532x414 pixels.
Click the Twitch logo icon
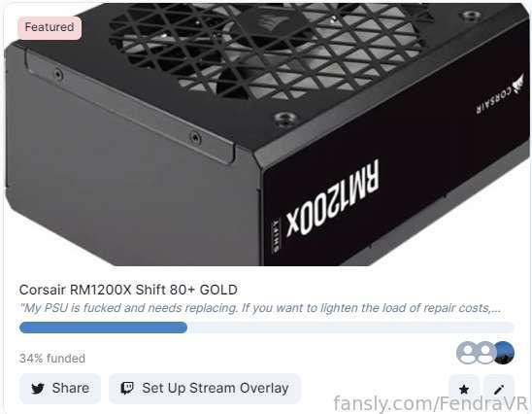point(127,388)
